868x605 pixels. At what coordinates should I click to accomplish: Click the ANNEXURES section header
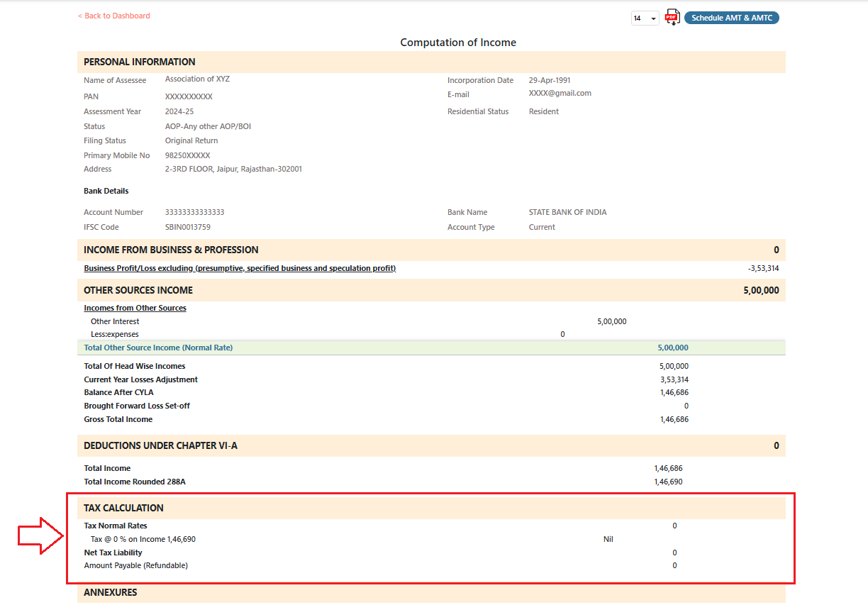pos(431,592)
